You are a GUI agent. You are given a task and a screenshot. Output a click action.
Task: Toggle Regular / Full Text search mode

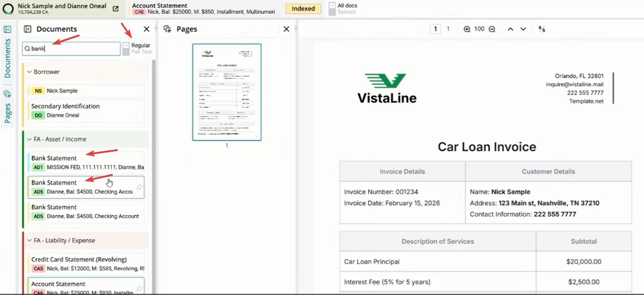[x=126, y=48]
